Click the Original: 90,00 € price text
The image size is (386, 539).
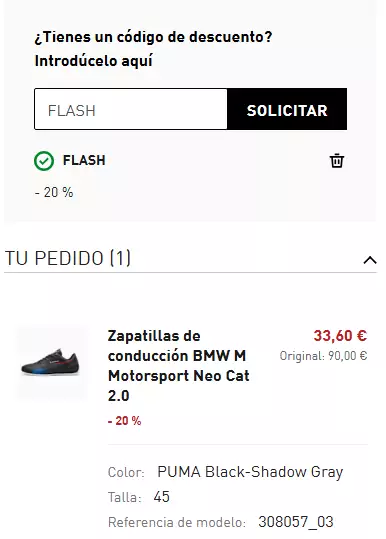coord(323,356)
